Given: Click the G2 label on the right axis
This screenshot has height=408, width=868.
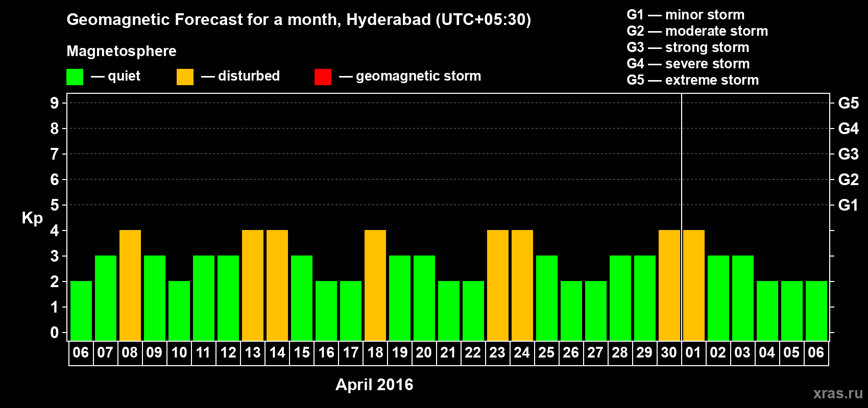Looking at the screenshot, I should [848, 180].
